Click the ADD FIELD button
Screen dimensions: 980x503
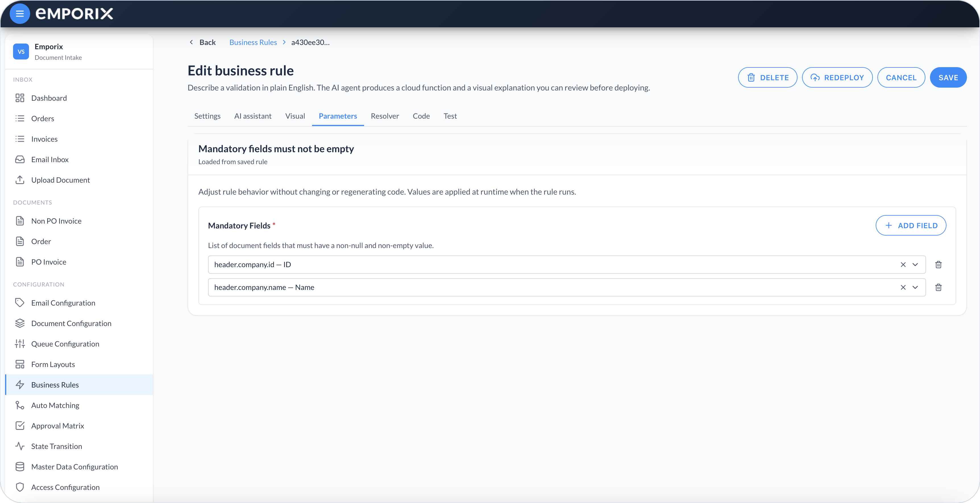[911, 225]
